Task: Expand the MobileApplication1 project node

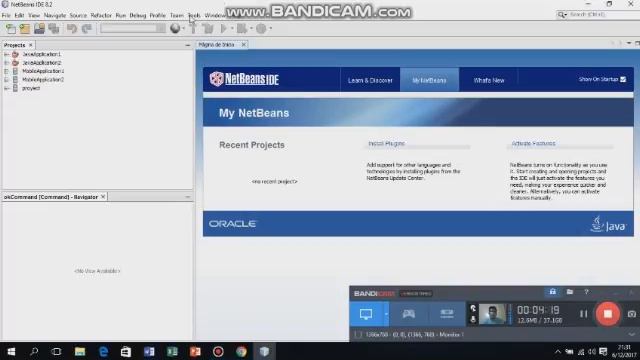Action: (6, 71)
